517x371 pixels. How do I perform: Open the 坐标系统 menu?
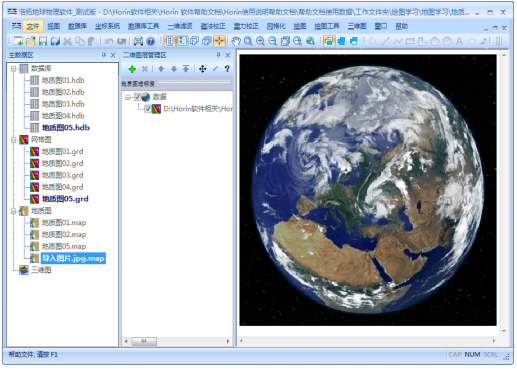tap(107, 26)
